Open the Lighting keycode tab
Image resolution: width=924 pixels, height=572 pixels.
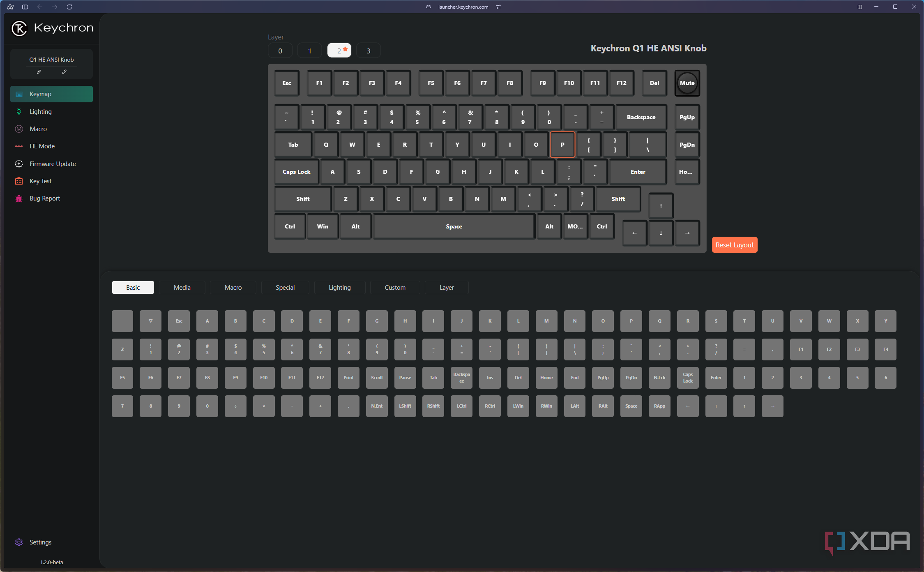pos(340,288)
